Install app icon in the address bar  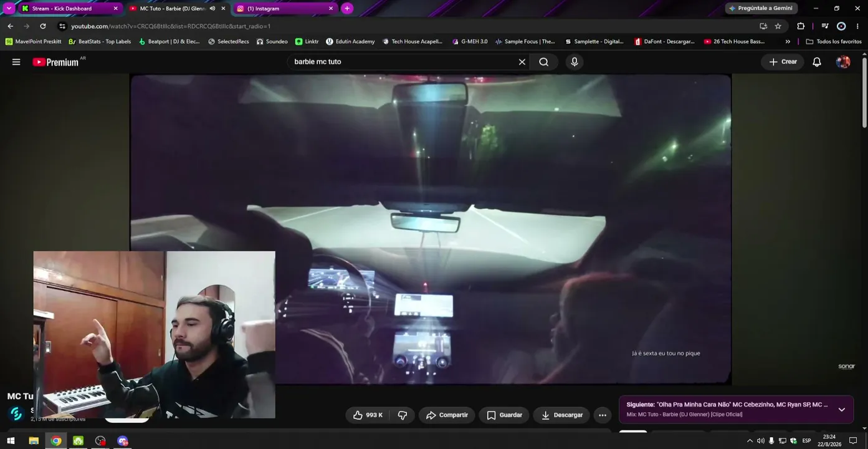763,26
